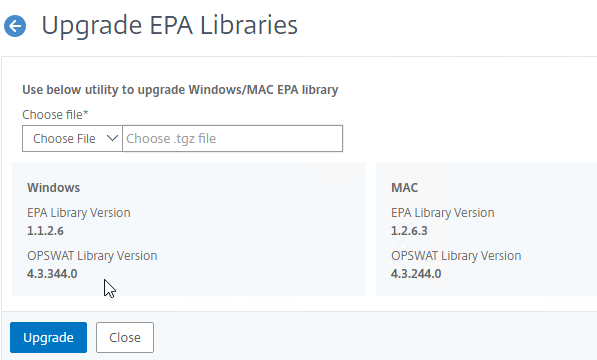Click the Windows OPSWAT Library Version label
The width and height of the screenshot is (597, 360).
92,256
